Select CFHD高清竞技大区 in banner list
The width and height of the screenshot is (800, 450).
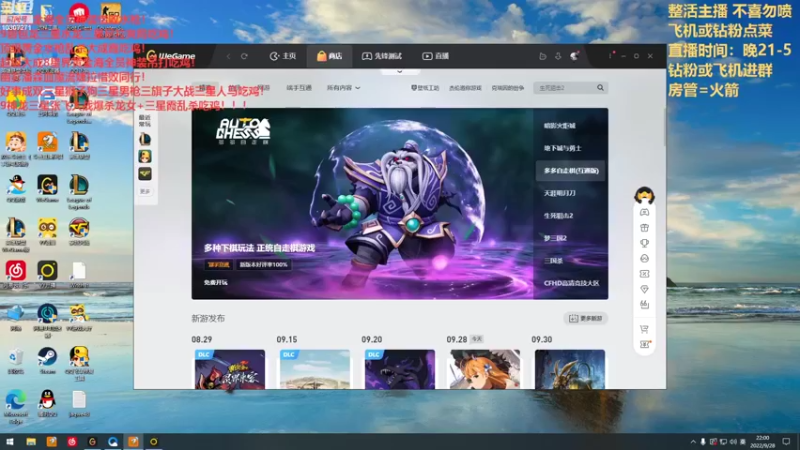tap(571, 283)
